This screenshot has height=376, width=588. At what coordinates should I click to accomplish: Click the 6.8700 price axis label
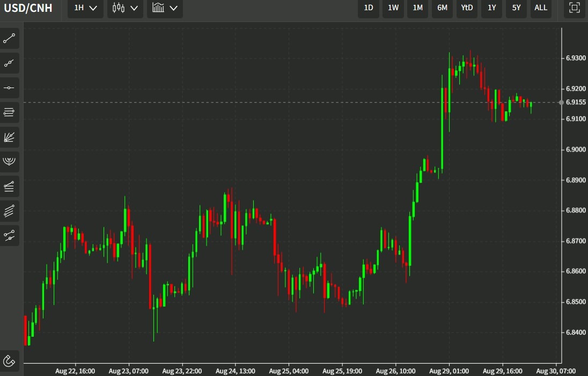tap(576, 241)
